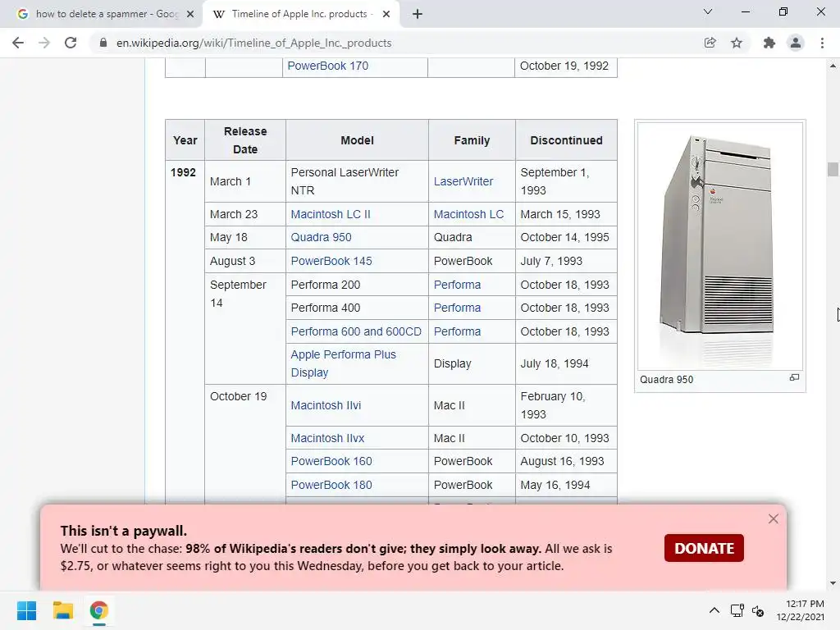Open Apple Performa Plus Display link

coord(344,363)
